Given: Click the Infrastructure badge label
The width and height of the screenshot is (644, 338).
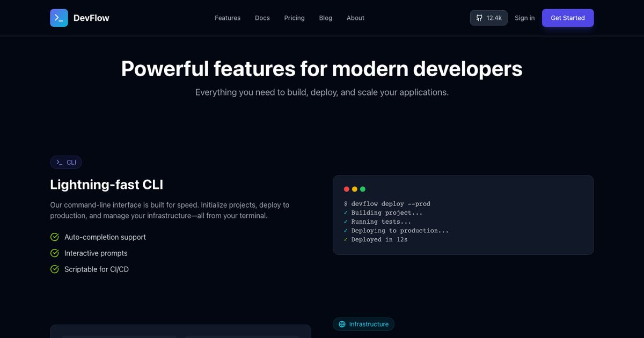Looking at the screenshot, I should click(364, 324).
